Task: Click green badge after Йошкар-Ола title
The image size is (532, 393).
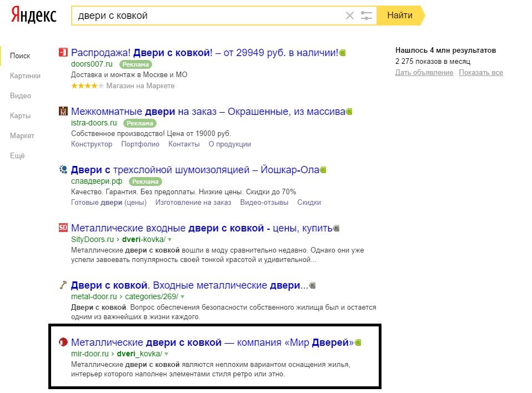Action: 323,170
